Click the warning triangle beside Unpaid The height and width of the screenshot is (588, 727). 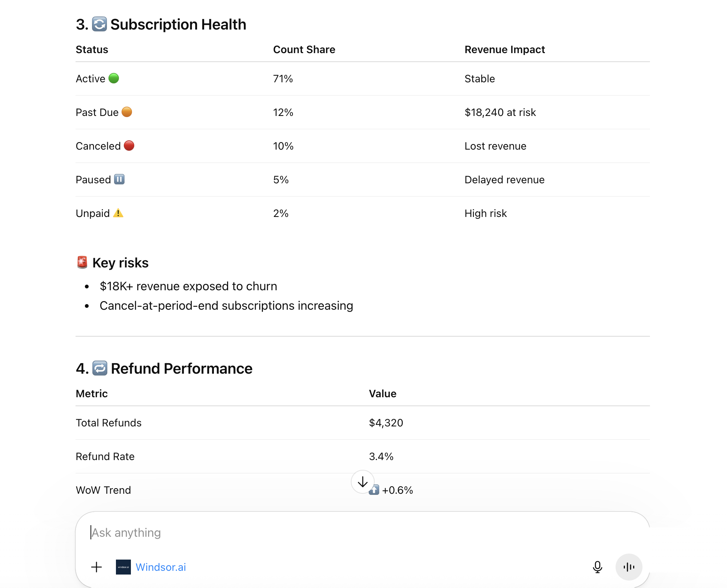point(119,213)
